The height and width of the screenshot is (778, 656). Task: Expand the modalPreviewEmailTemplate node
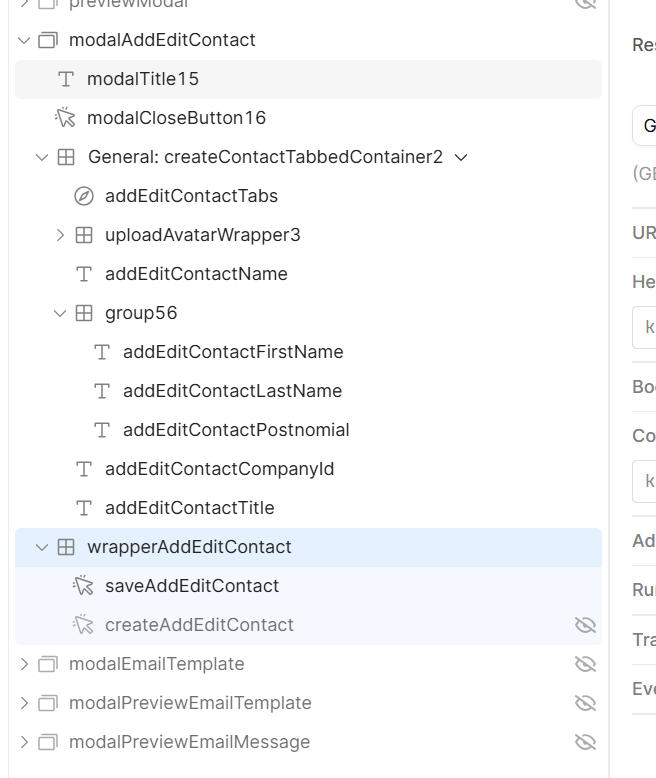pyautogui.click(x=24, y=703)
